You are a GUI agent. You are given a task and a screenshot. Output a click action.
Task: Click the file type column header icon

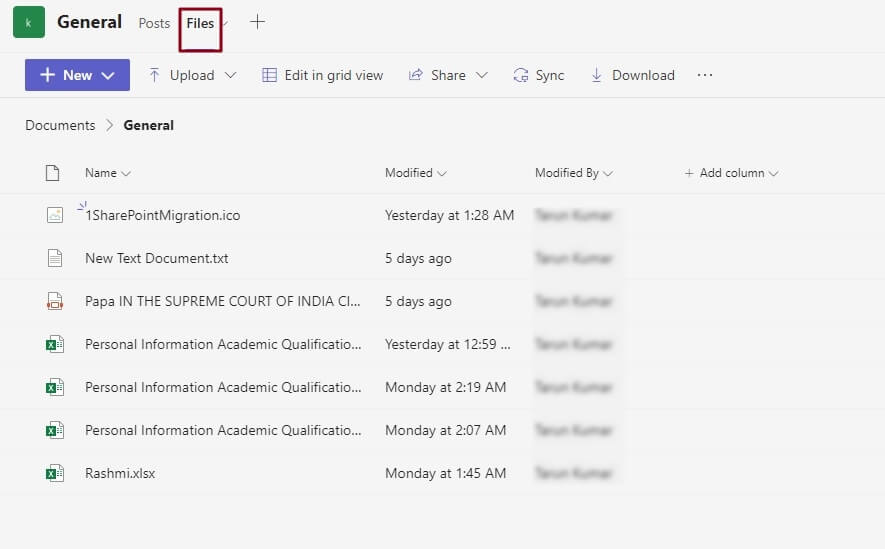[52, 173]
